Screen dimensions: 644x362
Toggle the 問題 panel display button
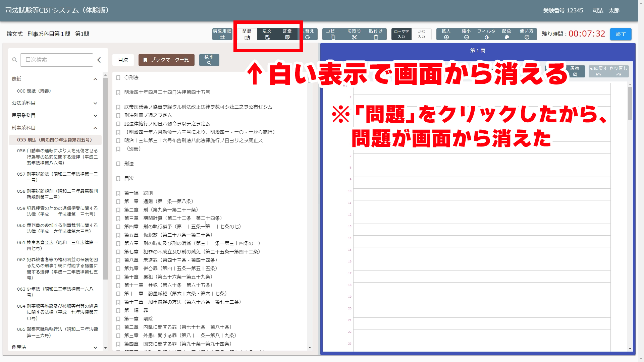point(247,34)
